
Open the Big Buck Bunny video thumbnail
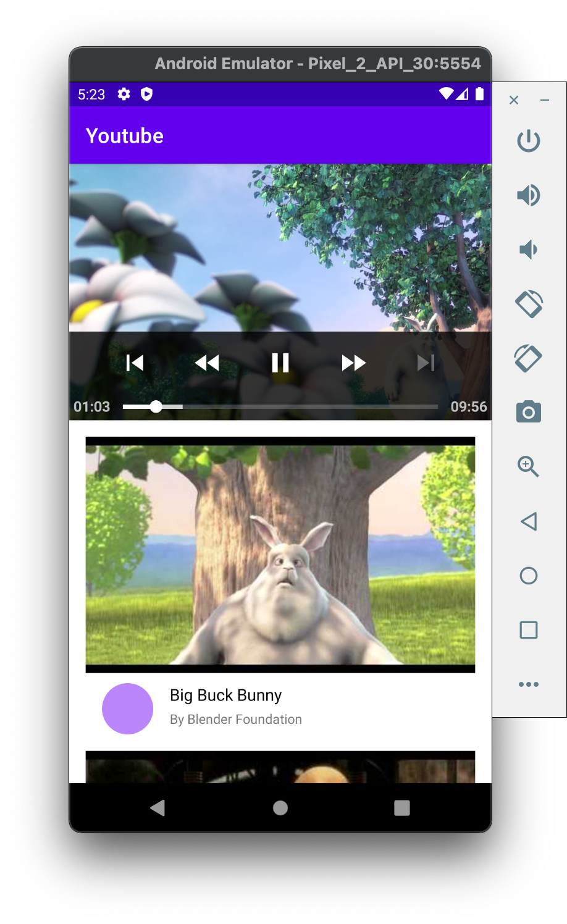280,555
